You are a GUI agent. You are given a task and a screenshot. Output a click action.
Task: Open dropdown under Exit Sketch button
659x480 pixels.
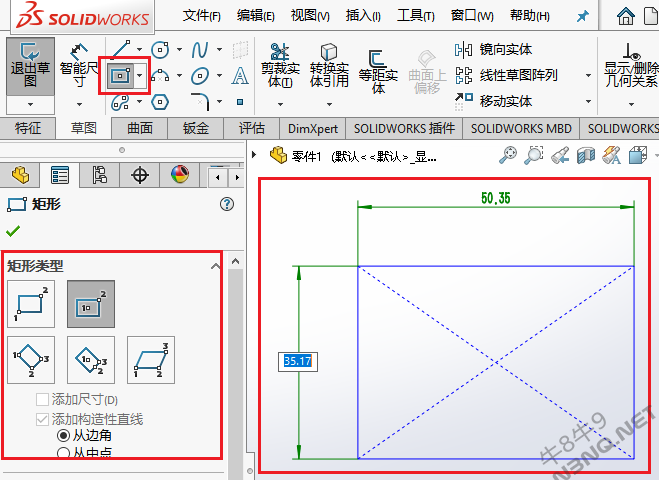(x=30, y=104)
